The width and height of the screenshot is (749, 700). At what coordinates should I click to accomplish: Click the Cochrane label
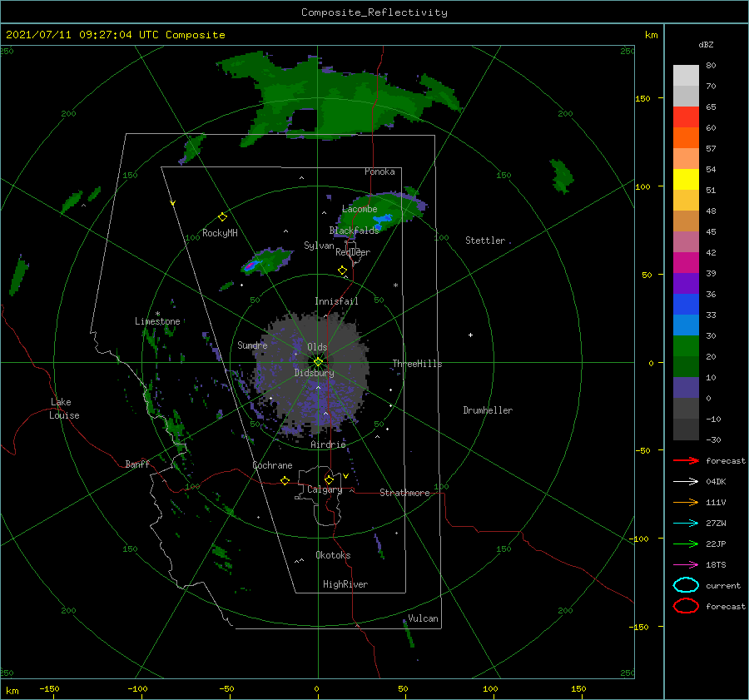pos(272,465)
